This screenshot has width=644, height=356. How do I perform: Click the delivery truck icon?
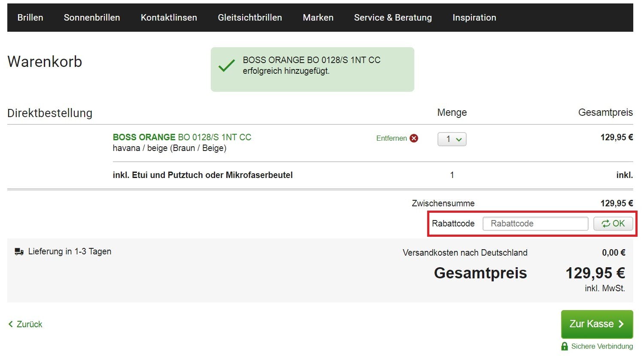(x=19, y=252)
